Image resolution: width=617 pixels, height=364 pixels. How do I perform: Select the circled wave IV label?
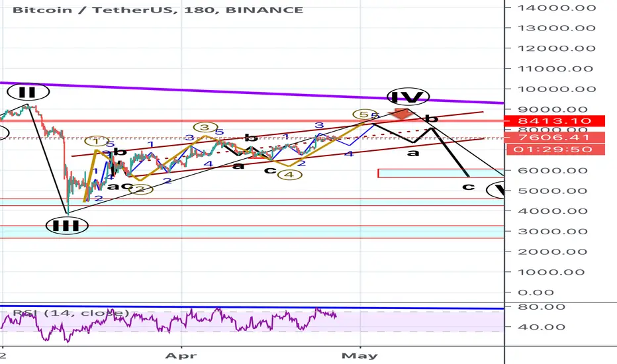pos(408,97)
